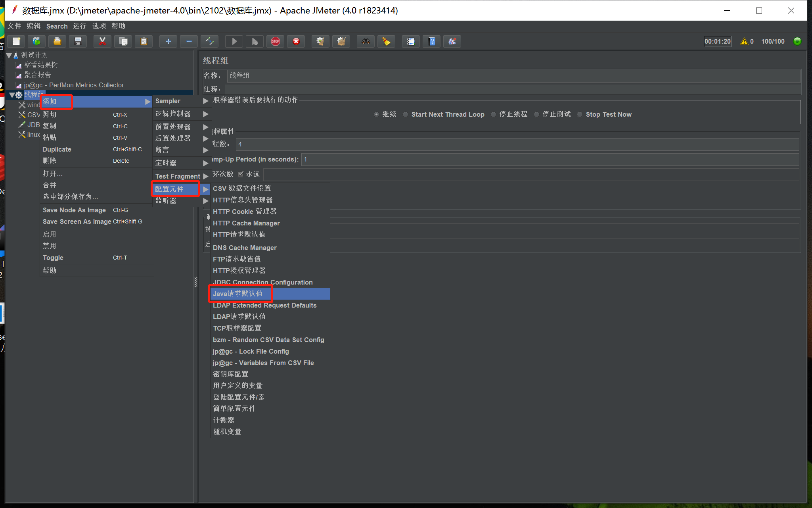Screen dimensions: 812x508
Task: Click Duplicate in the context menu
Action: click(x=57, y=149)
